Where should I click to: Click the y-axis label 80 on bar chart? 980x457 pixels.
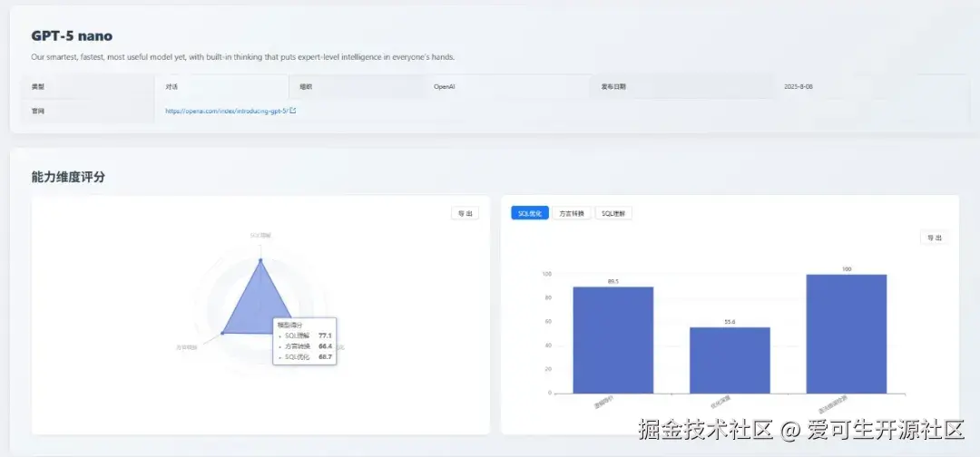(548, 297)
